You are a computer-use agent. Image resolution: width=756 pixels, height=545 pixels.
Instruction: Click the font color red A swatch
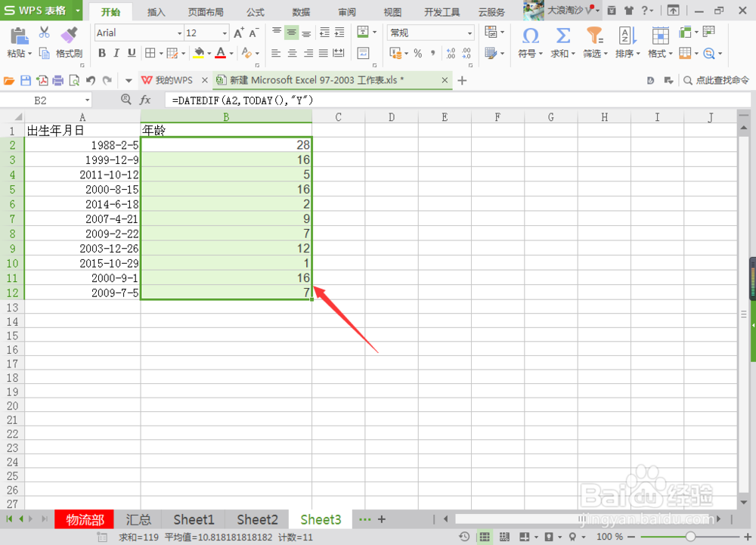click(221, 53)
